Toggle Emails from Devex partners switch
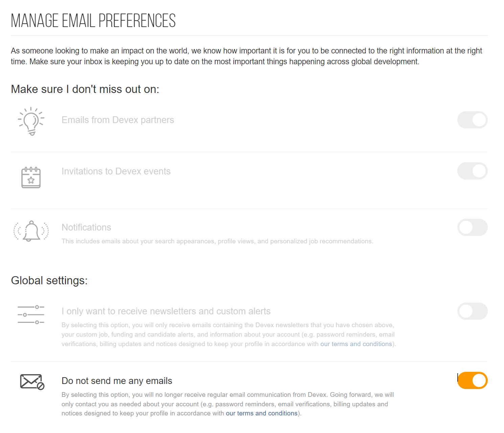 [472, 120]
